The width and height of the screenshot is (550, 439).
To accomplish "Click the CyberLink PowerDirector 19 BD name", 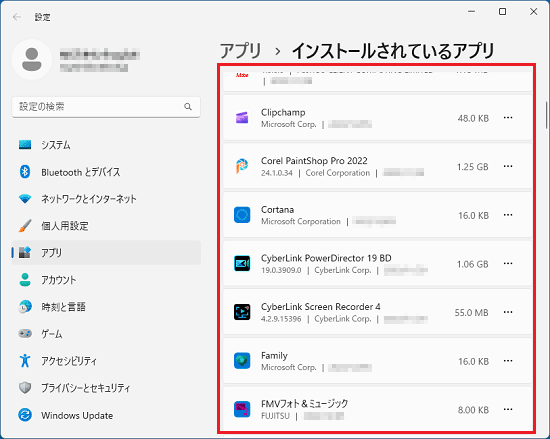I will point(326,258).
